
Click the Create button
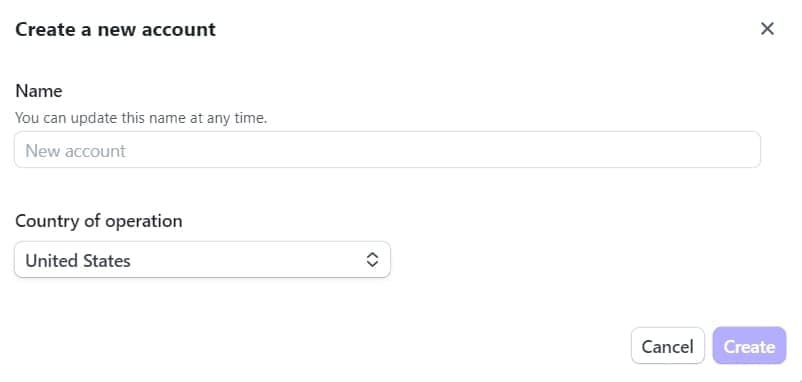[x=749, y=346]
